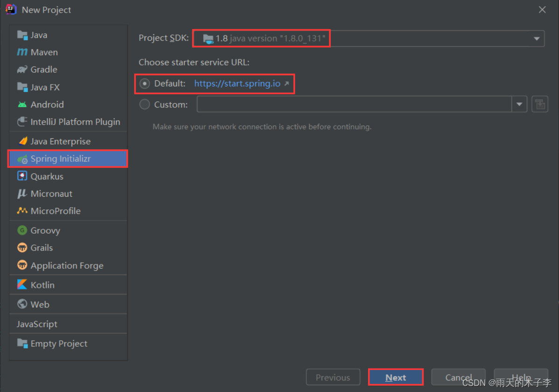Open the Custom URL history dropdown arrow
This screenshot has width=559, height=392.
519,104
